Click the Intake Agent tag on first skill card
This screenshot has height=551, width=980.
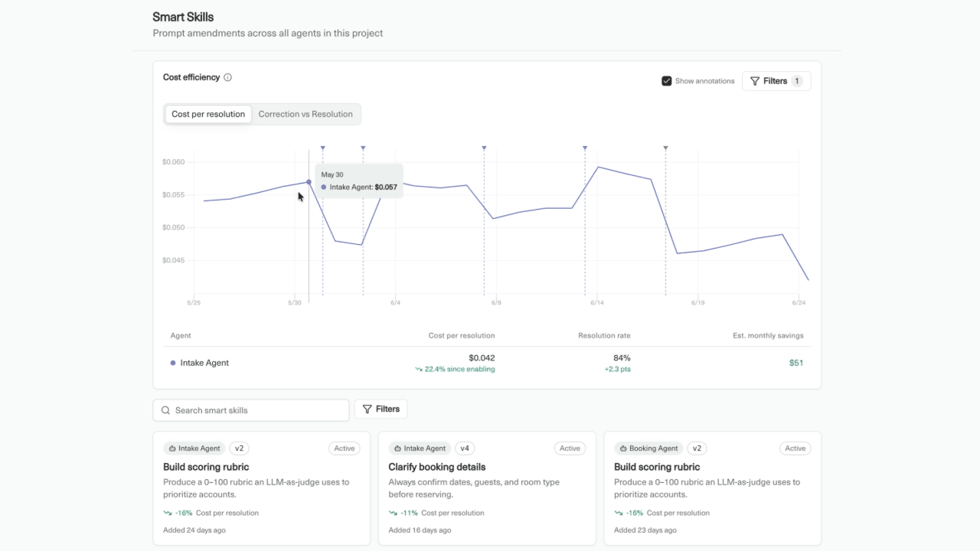click(x=194, y=448)
